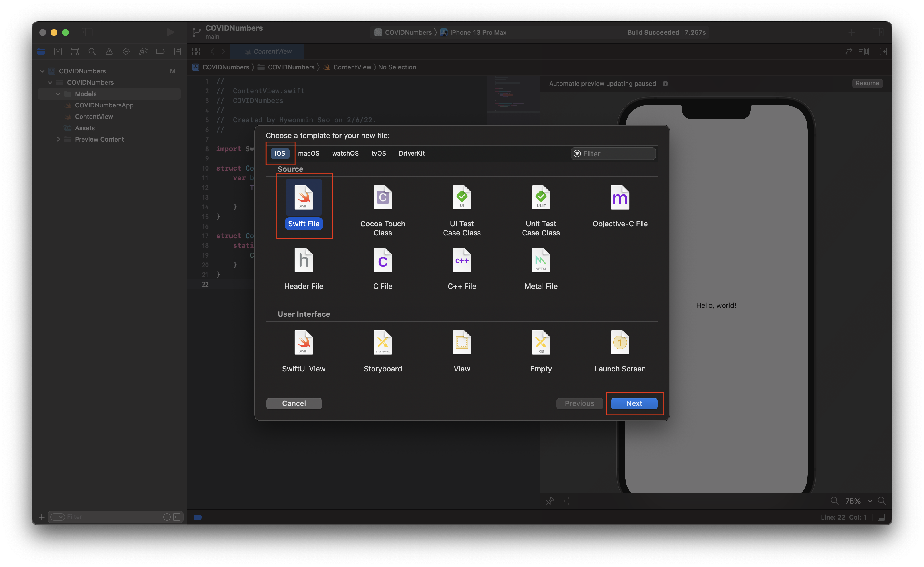Toggle the right inspector panel
Image resolution: width=924 pixels, height=567 pixels.
877,32
